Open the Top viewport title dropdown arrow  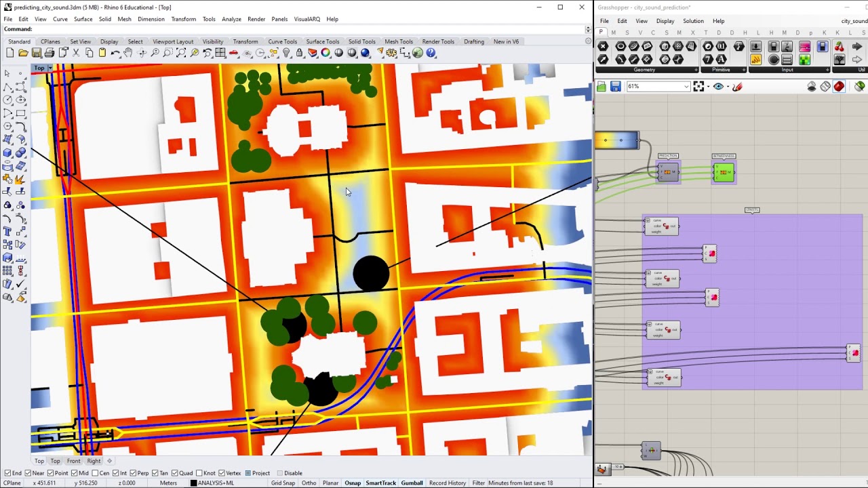click(x=50, y=68)
